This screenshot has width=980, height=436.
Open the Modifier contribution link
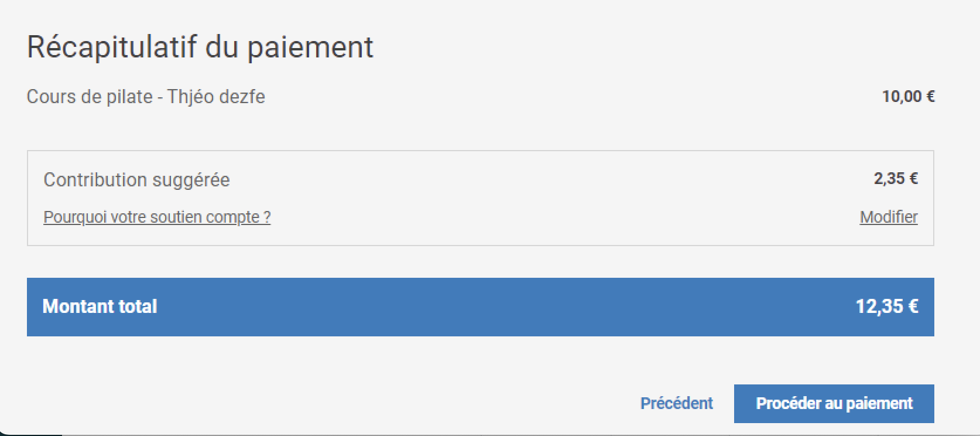coord(888,217)
